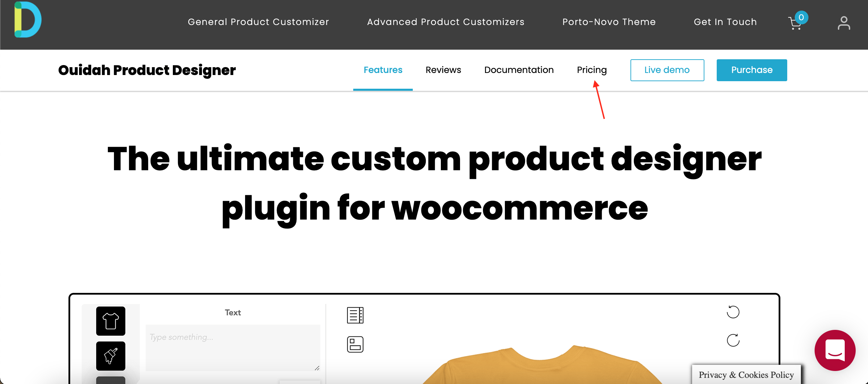
Task: Click the 'Text' panel heading
Action: coord(233,312)
